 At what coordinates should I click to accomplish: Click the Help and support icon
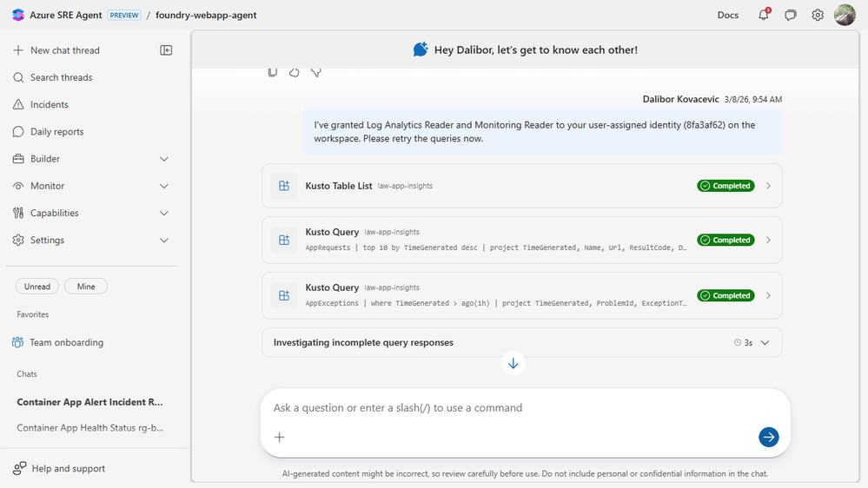(19, 469)
